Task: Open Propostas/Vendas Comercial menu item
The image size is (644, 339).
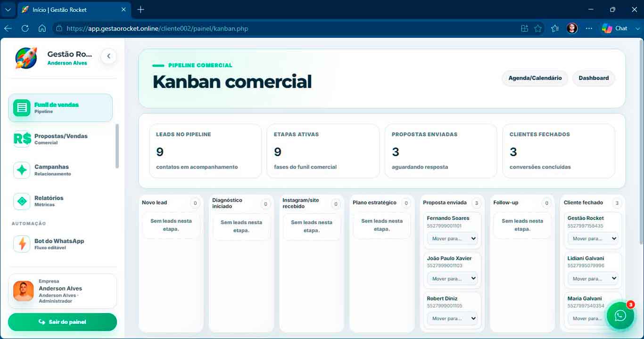Action: [x=60, y=139]
